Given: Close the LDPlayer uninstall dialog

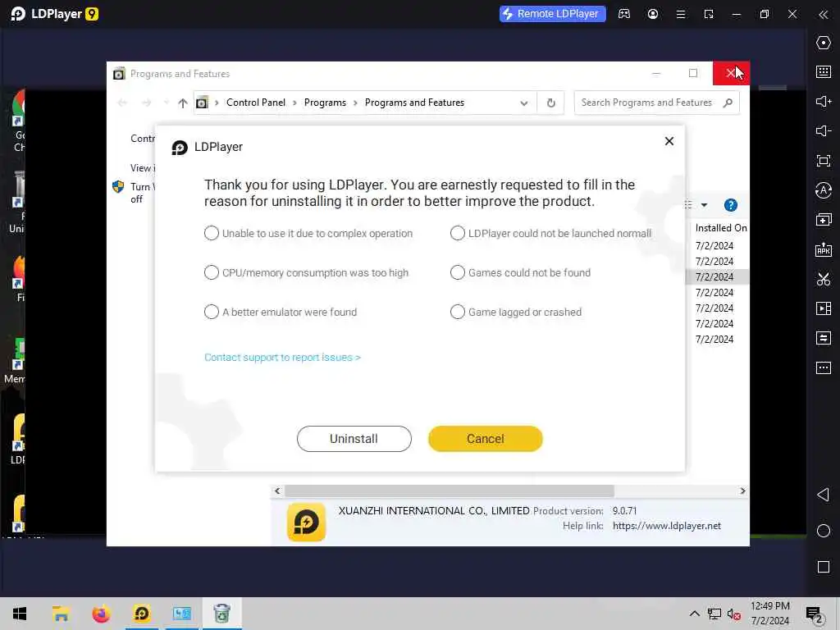Looking at the screenshot, I should [669, 141].
